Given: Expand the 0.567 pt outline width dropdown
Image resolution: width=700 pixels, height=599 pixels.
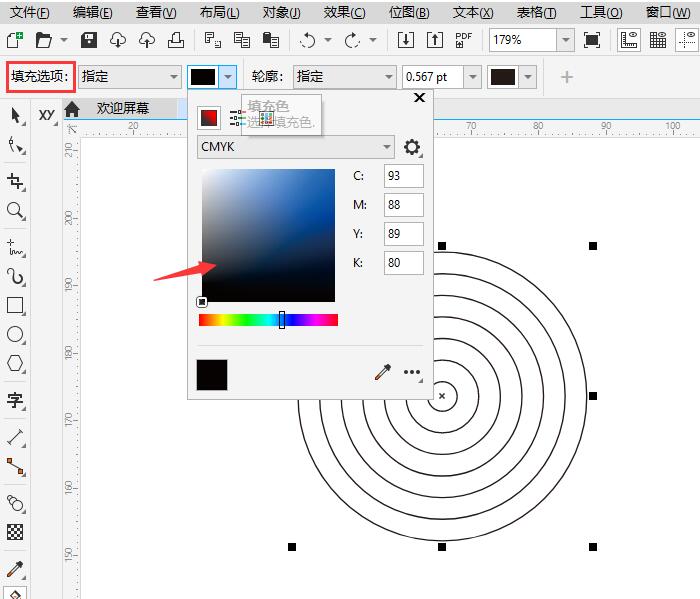Looking at the screenshot, I should click(x=472, y=77).
